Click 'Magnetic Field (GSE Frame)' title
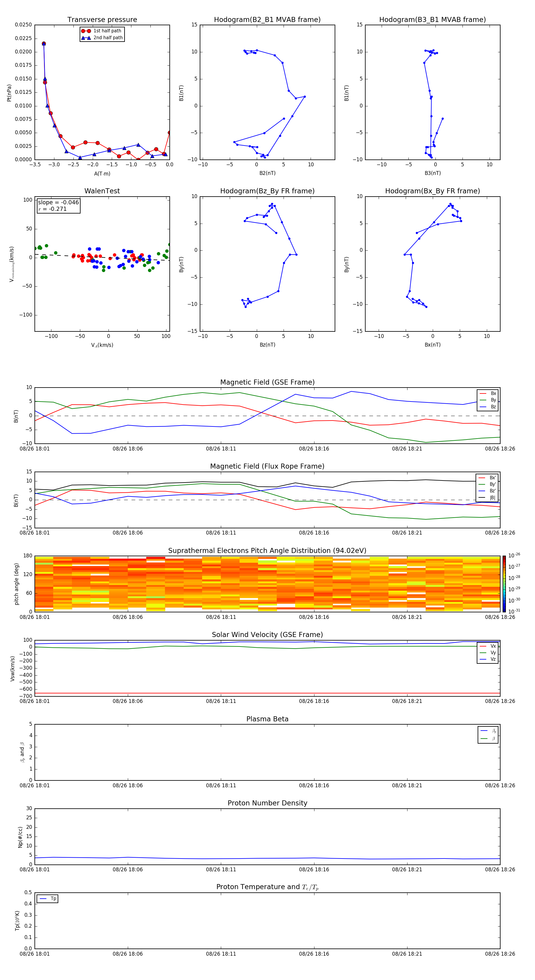This screenshot has height=980, width=535. 267,382
